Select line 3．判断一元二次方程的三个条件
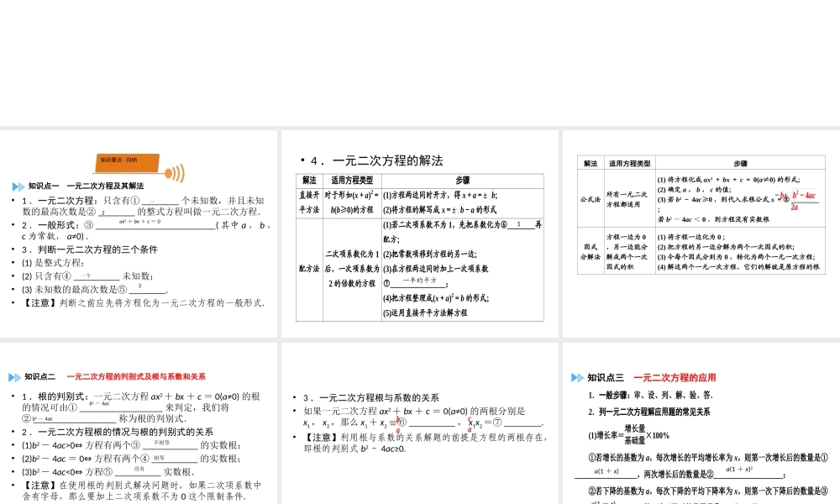 [90, 249]
